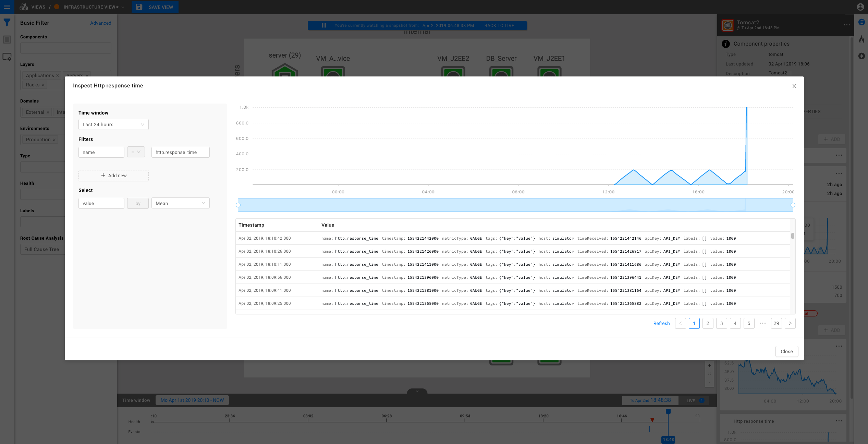Grab the left range slider handle
This screenshot has width=868, height=444.
(x=238, y=205)
